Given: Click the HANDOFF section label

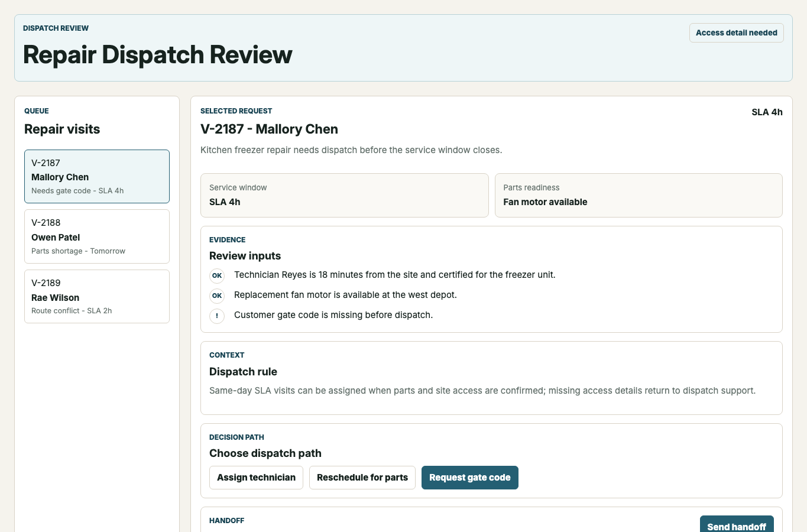Looking at the screenshot, I should [x=226, y=521].
